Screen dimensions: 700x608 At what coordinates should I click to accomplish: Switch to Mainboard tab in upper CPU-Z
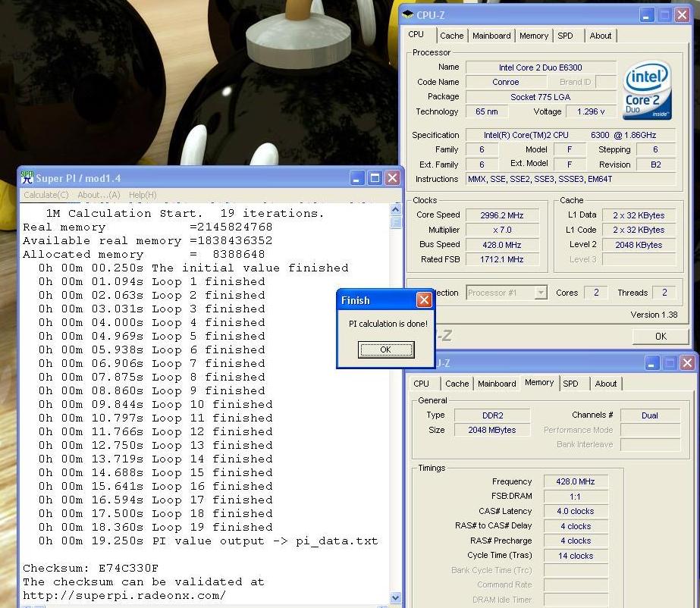[x=491, y=36]
